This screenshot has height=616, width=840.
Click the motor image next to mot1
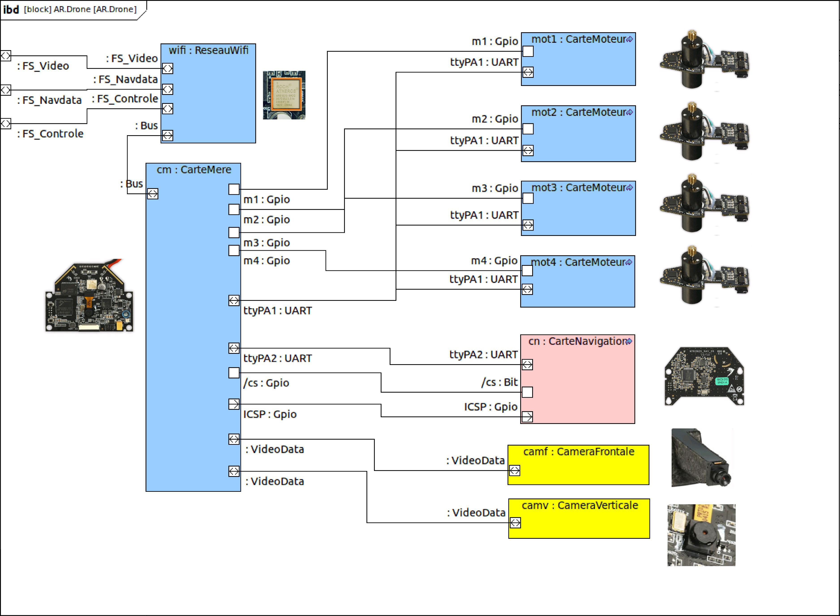point(704,60)
